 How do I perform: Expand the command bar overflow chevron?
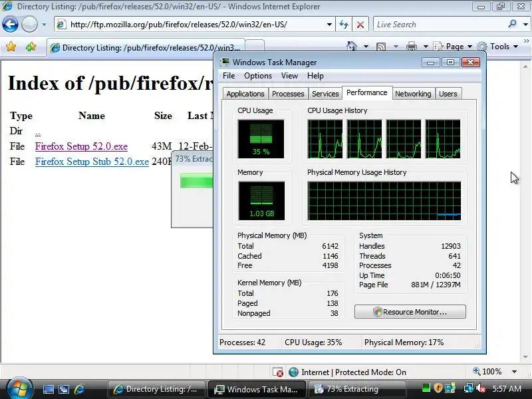[x=526, y=41]
